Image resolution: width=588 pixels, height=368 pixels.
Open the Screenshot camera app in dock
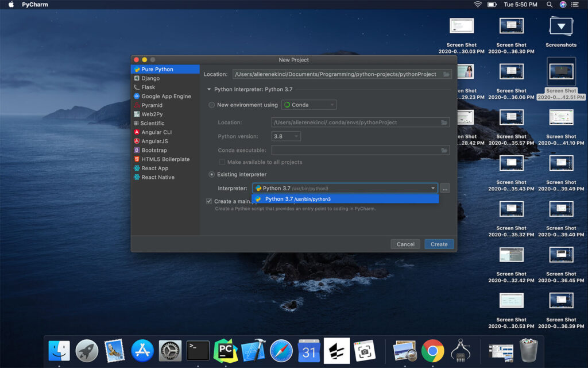pyautogui.click(x=364, y=351)
